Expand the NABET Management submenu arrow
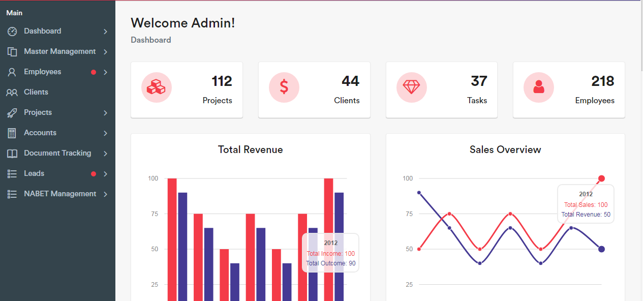 [x=105, y=194]
